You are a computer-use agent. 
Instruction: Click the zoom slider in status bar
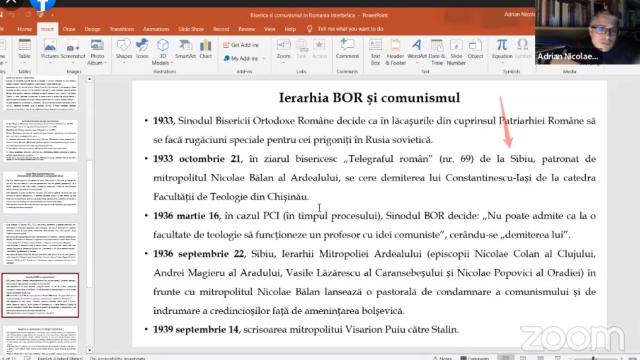(596, 358)
